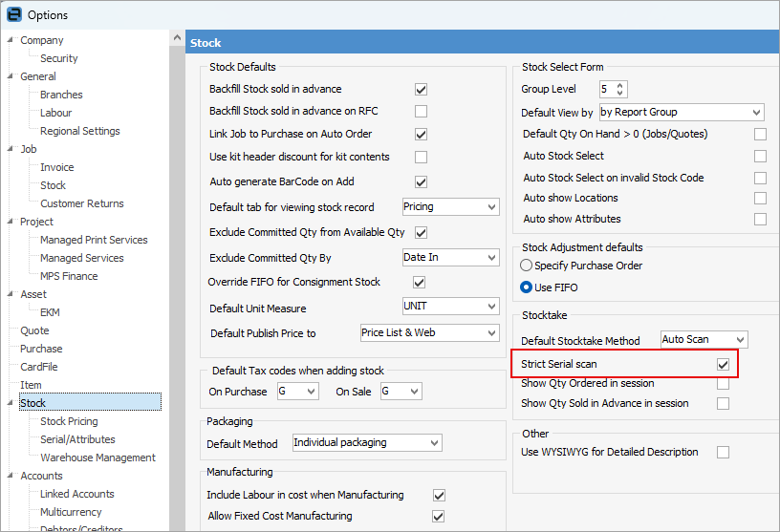Collapse the Company tree node
Image resolution: width=780 pixels, height=532 pixels.
(10, 40)
